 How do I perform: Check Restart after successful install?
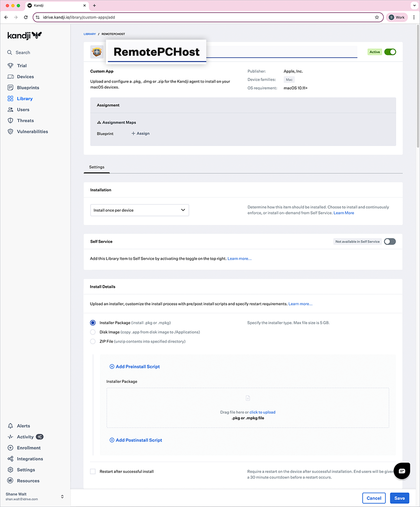pos(93,472)
